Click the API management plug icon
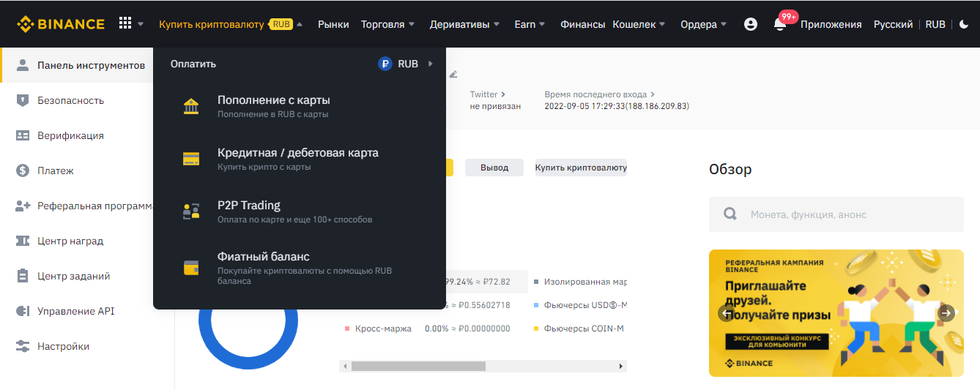 (x=22, y=311)
